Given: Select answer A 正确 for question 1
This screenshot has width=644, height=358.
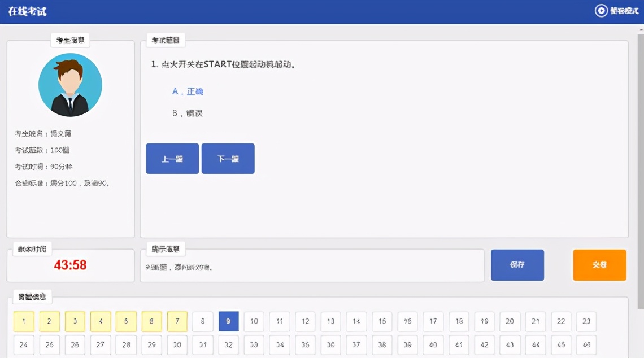Looking at the screenshot, I should [x=189, y=91].
